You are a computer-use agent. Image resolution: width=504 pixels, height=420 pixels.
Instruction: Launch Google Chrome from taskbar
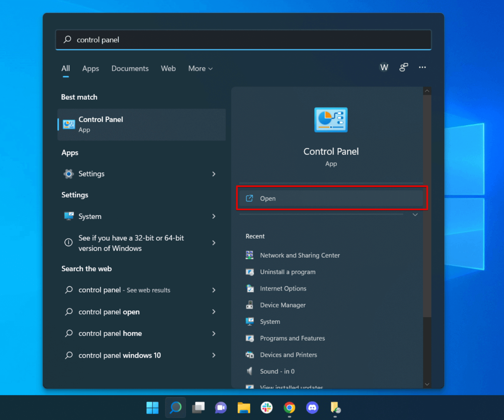(289, 408)
